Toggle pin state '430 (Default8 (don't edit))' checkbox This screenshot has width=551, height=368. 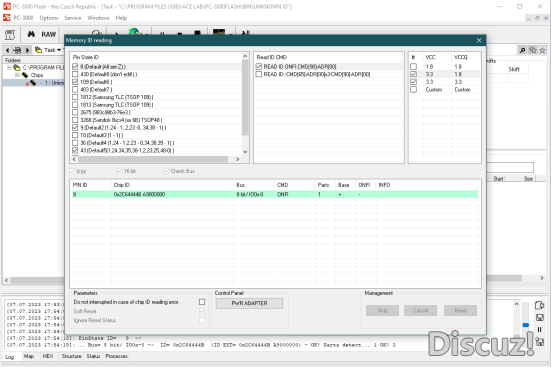(75, 74)
